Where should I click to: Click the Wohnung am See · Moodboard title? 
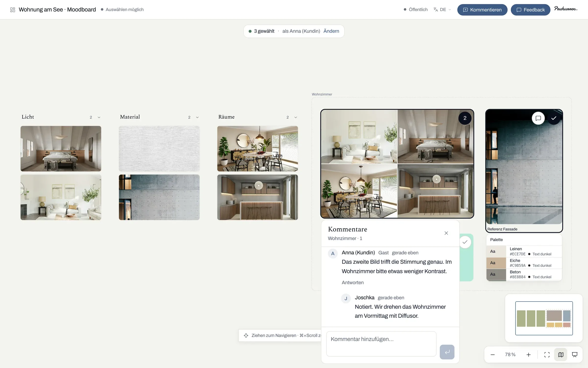pyautogui.click(x=57, y=10)
